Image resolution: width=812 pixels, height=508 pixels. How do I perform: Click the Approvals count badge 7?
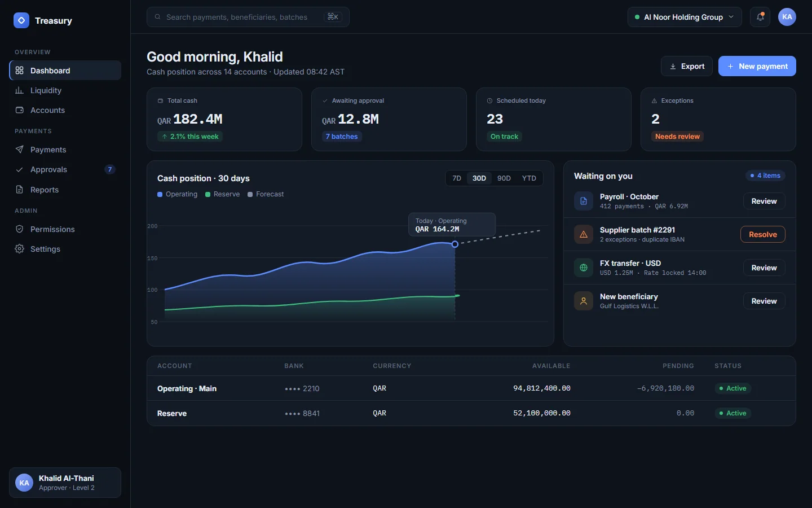[110, 169]
